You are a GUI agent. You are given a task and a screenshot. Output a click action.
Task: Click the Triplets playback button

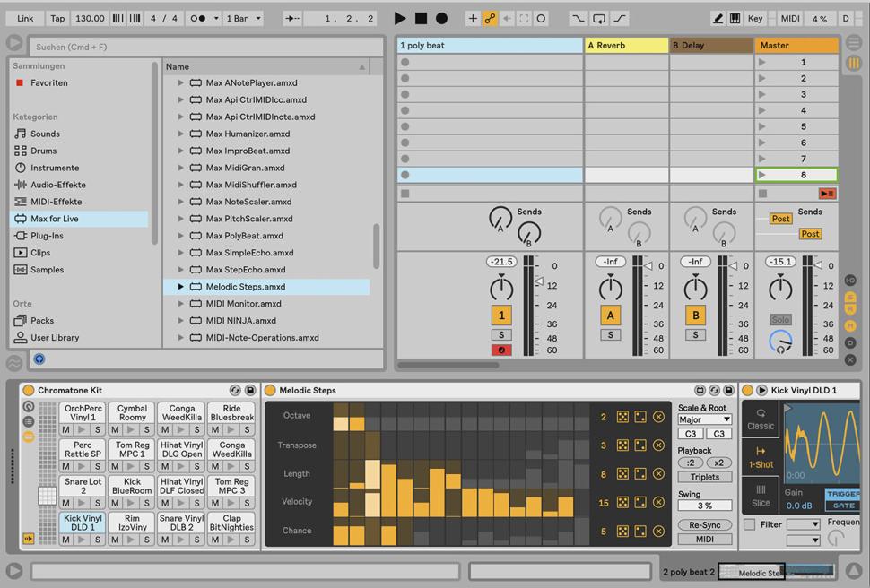[x=704, y=477]
